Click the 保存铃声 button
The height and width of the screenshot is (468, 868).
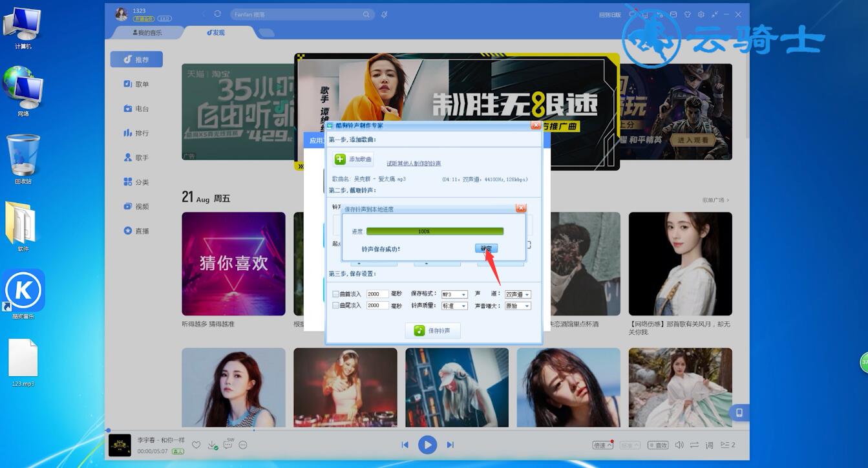[x=433, y=330]
